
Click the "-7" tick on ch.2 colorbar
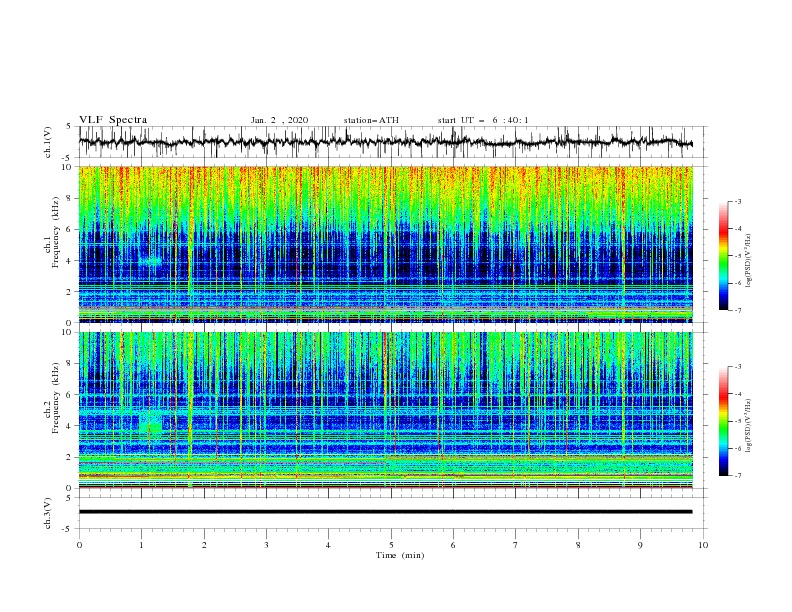737,475
